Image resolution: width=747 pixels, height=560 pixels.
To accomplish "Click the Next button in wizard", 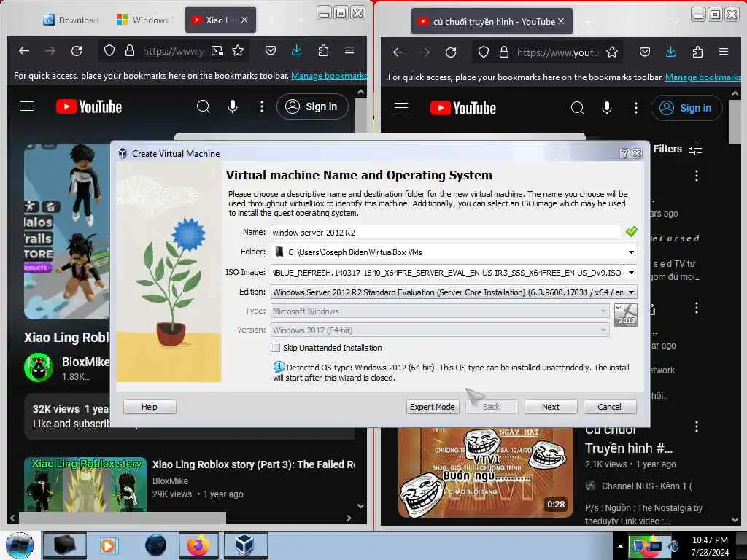I will pos(550,407).
